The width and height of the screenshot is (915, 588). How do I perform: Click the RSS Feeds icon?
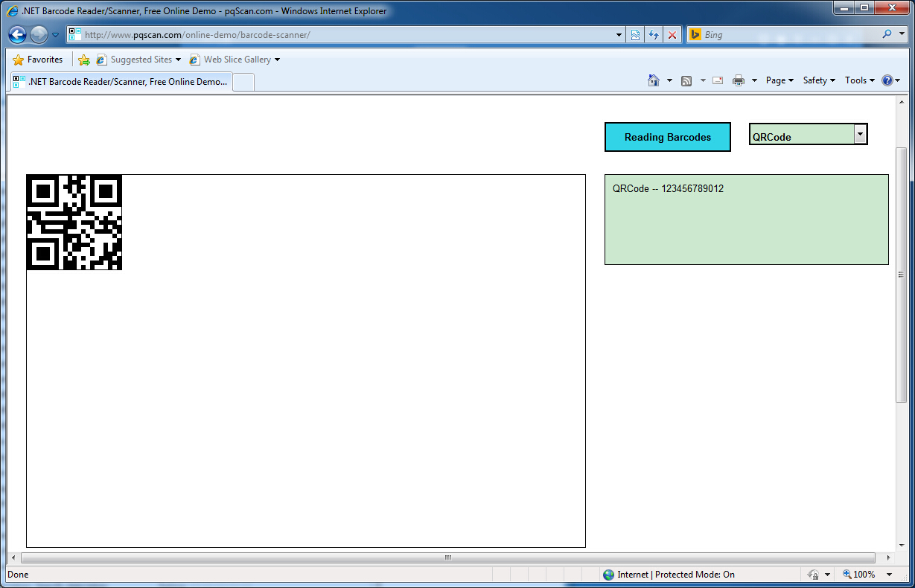[x=686, y=80]
